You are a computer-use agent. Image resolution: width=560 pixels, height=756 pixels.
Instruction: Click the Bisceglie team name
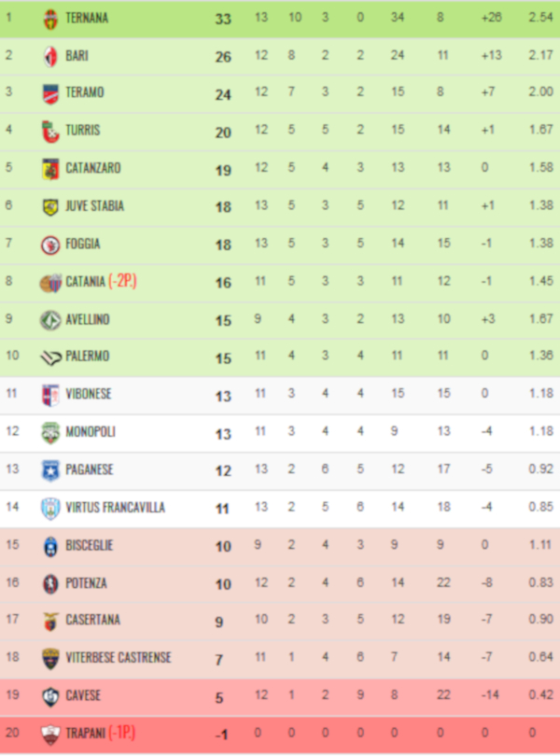[91, 546]
